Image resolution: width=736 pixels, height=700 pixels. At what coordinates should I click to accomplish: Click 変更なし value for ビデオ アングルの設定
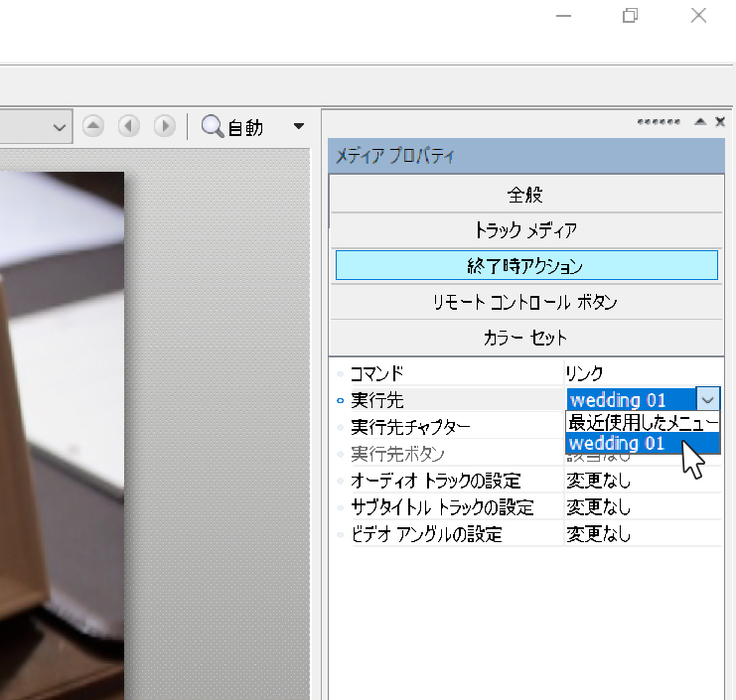(x=598, y=534)
